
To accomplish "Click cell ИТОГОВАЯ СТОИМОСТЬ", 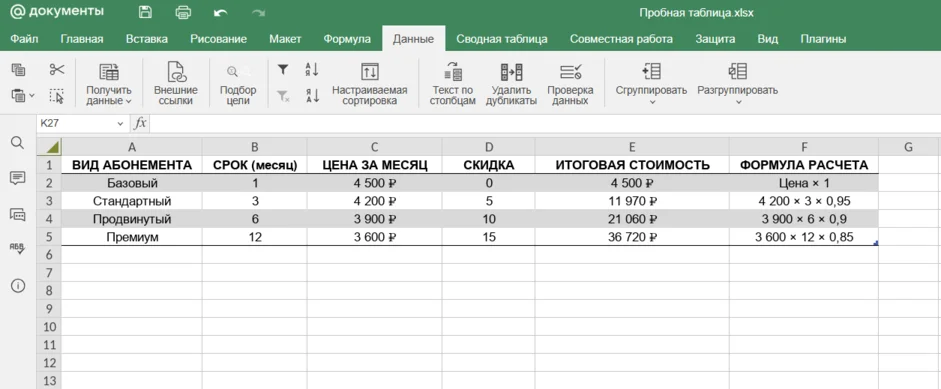I will pyautogui.click(x=632, y=165).
